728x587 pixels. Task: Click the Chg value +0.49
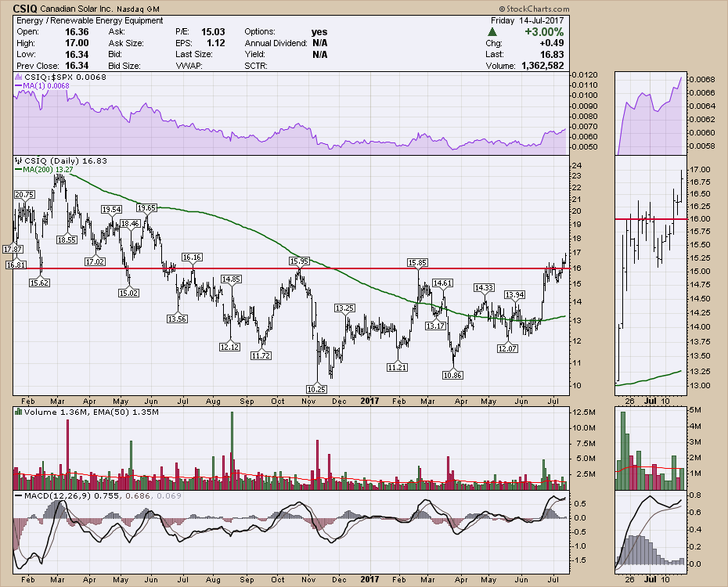pyautogui.click(x=552, y=43)
